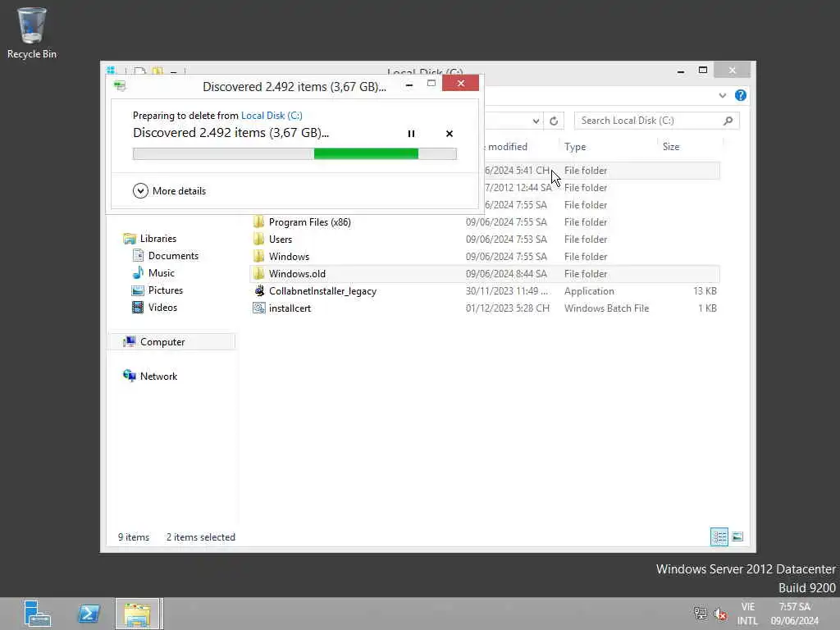Open Explorer Help question mark icon
The image size is (840, 630).
(741, 95)
